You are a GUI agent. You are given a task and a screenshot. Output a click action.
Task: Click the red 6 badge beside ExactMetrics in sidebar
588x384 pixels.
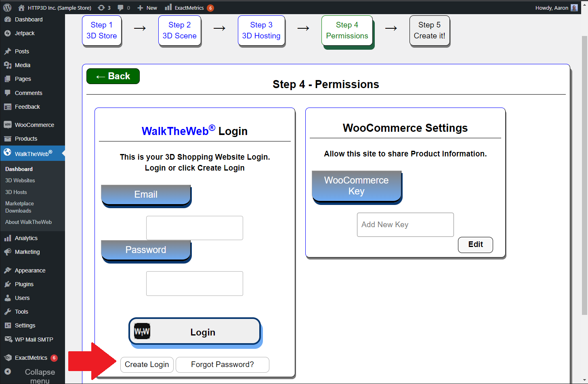point(54,358)
